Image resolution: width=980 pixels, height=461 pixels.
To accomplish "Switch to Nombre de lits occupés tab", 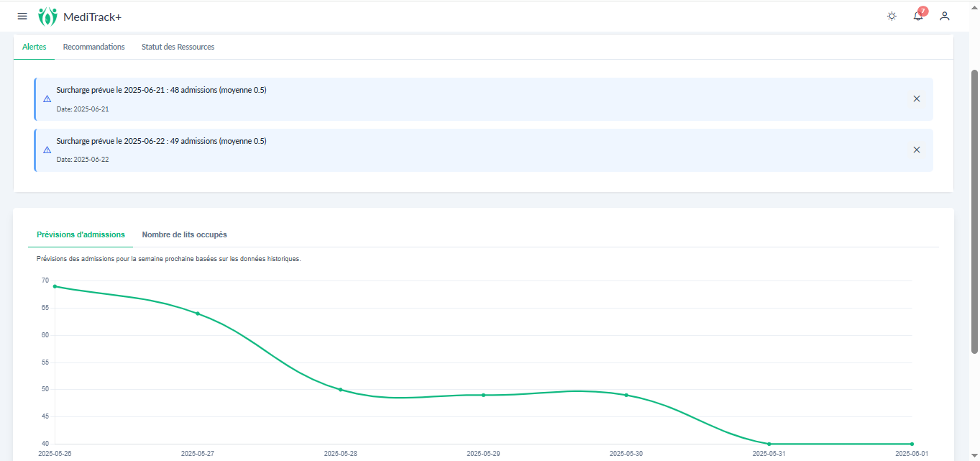I will [x=185, y=234].
